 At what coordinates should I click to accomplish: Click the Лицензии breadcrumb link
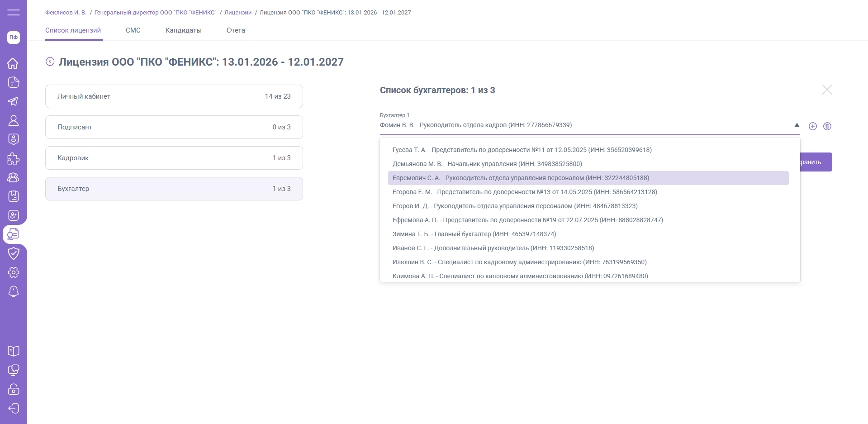coord(238,13)
